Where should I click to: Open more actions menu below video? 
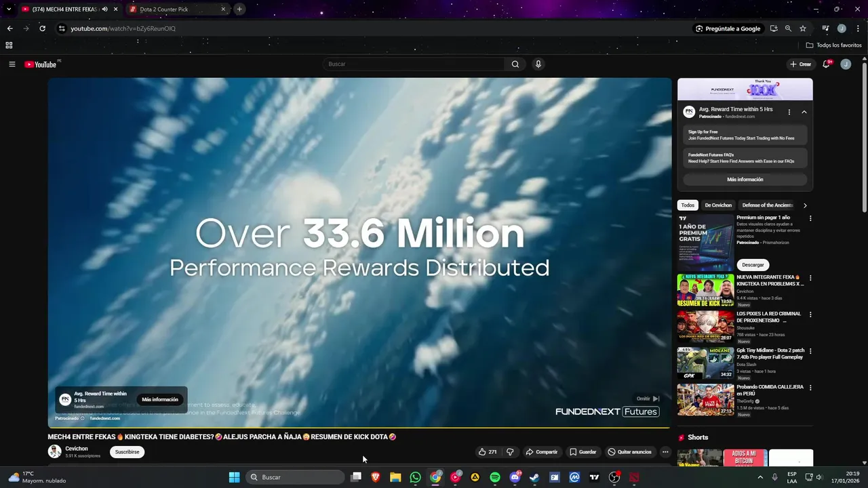click(x=665, y=452)
